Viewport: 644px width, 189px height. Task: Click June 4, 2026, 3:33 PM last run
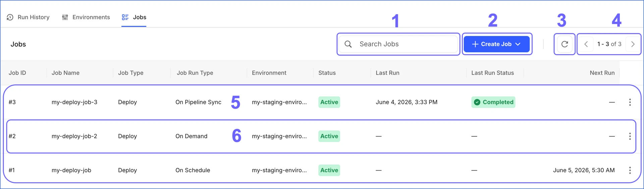coord(407,102)
